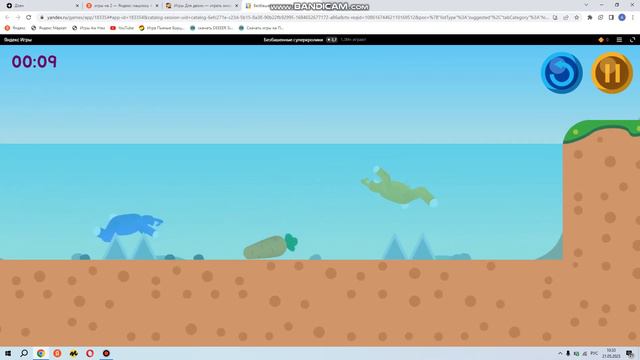This screenshot has height=360, width=640.
Task: Click the Opera icon in the taskbar
Action: (90, 353)
